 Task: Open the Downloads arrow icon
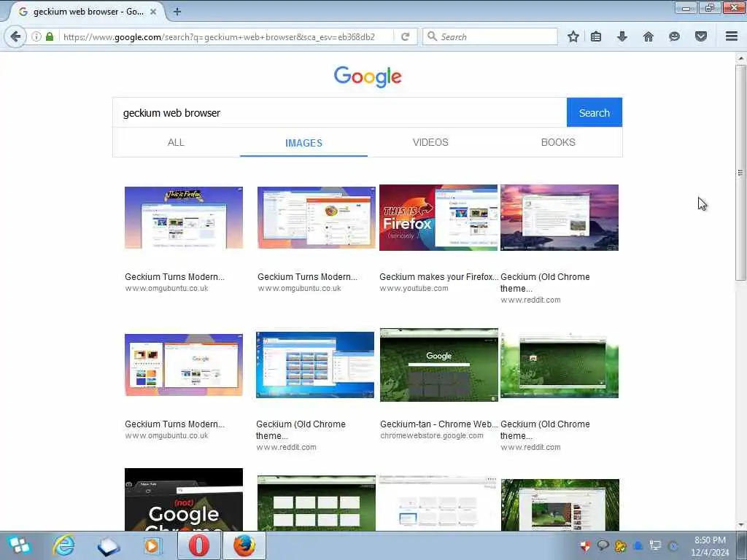tap(622, 36)
